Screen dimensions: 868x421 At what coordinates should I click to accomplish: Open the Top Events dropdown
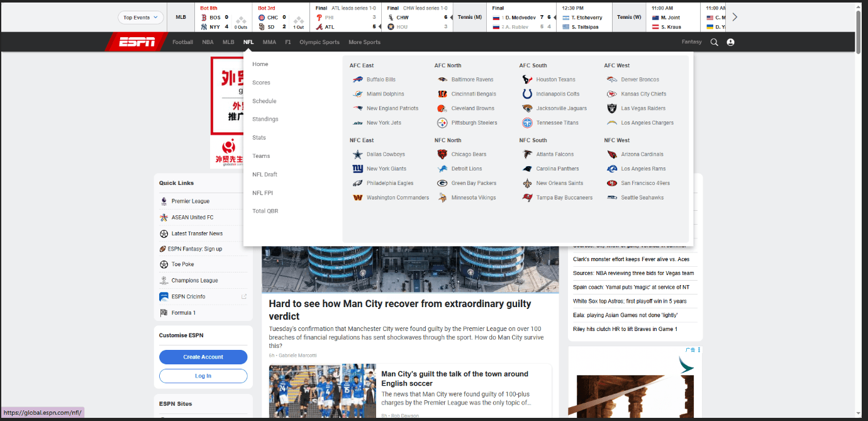click(140, 18)
